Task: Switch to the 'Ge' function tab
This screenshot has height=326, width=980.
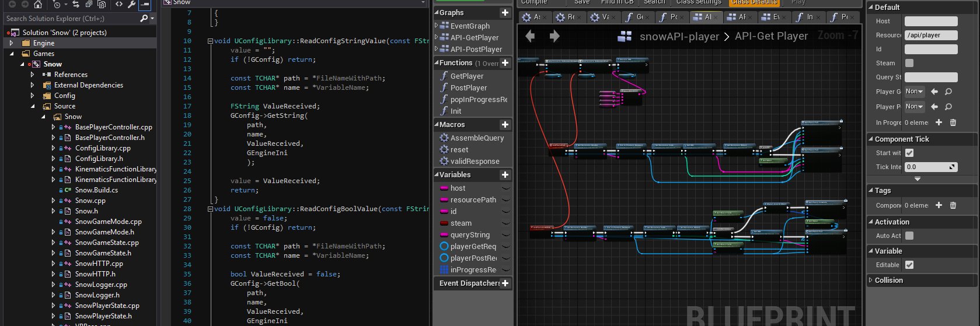Action: [x=638, y=17]
